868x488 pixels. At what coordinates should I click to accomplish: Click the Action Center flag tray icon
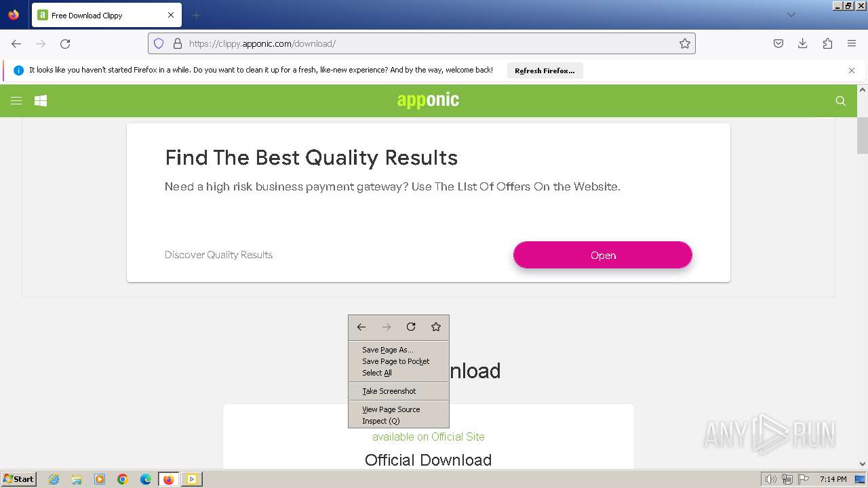tap(803, 479)
